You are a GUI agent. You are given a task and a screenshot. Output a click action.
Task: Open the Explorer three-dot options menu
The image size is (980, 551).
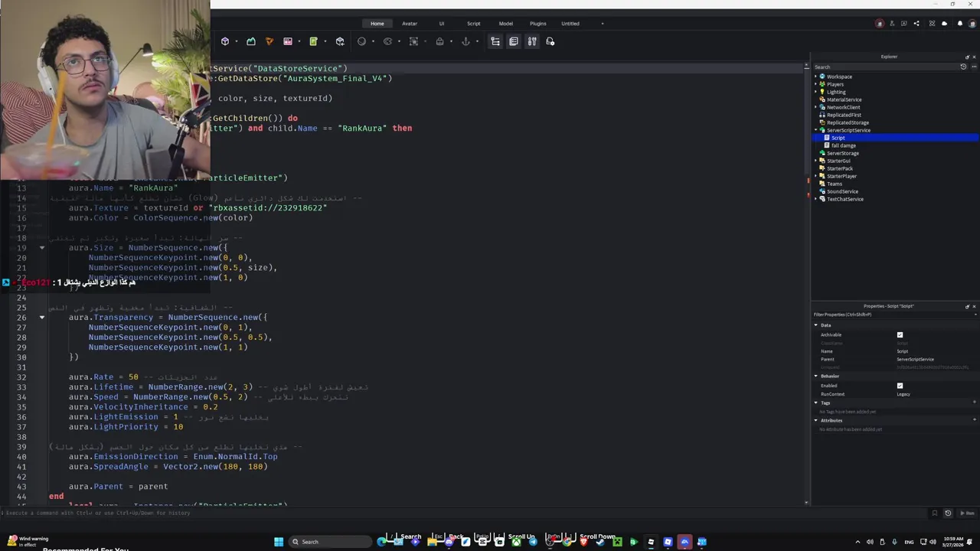[x=974, y=67]
